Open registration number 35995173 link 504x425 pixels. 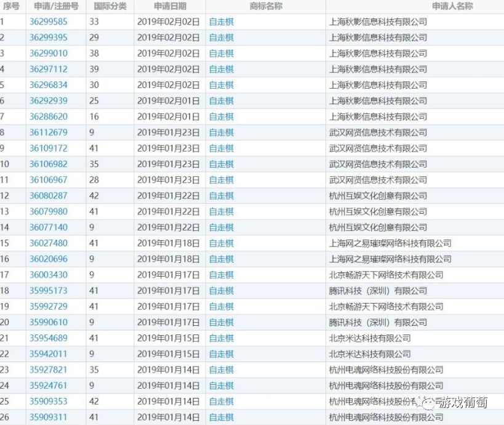[49, 291]
